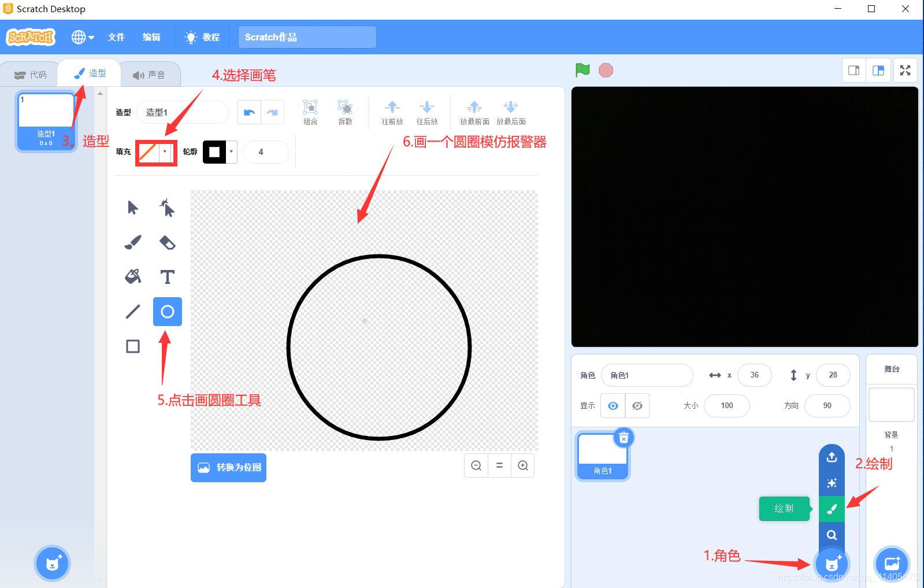The image size is (924, 588).
Task: Click Send to Back (放最后面)
Action: (x=511, y=112)
